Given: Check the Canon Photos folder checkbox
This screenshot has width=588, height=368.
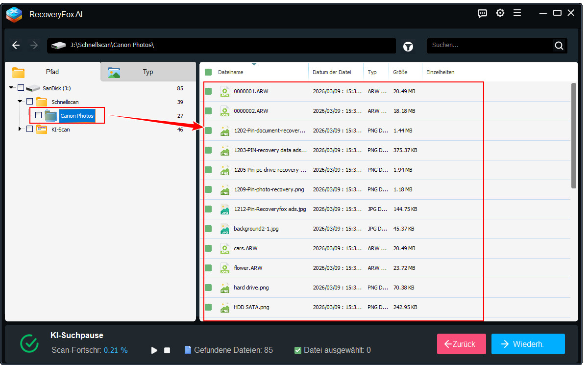Looking at the screenshot, I should 38,116.
